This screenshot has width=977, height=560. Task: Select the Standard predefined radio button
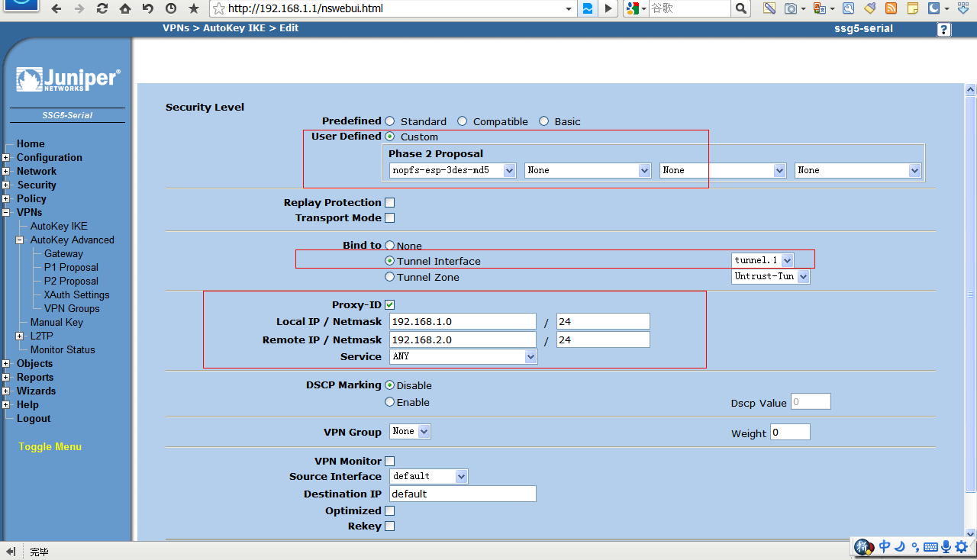coord(390,121)
